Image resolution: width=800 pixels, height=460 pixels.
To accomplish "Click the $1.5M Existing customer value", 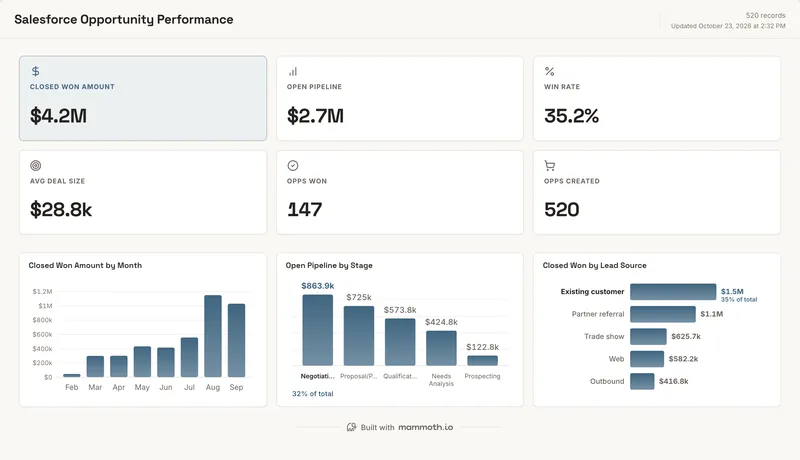I will point(732,292).
